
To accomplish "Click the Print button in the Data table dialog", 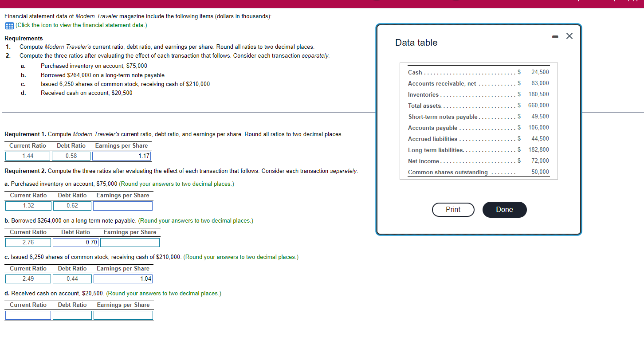I will point(453,209).
